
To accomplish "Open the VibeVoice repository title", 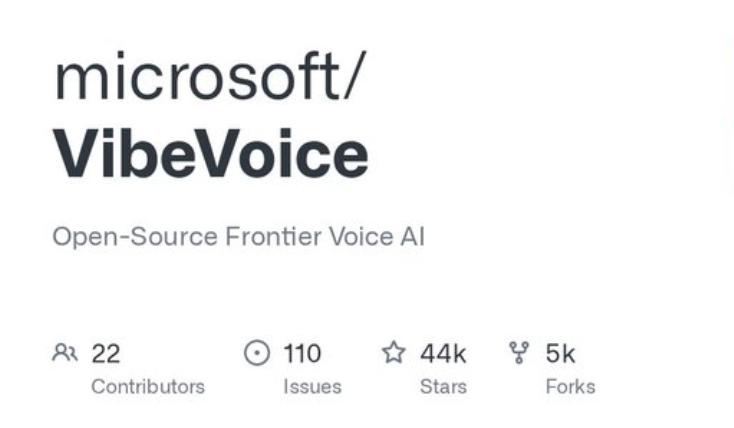I will pyautogui.click(x=210, y=155).
